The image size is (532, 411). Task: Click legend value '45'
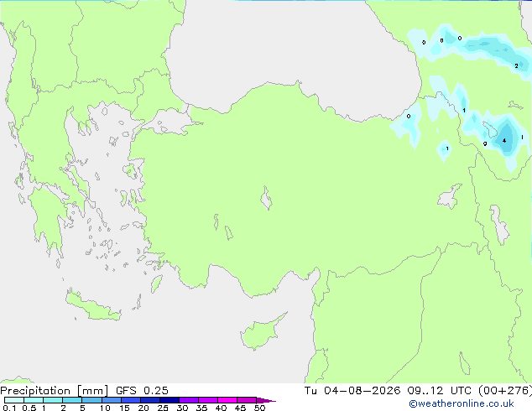240,408
